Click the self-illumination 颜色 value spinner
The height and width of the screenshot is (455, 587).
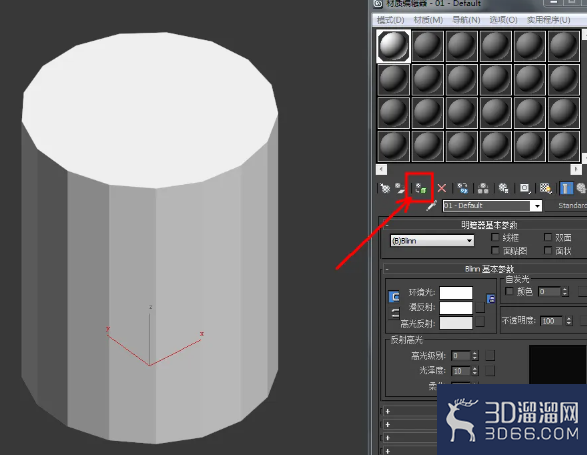pyautogui.click(x=565, y=291)
